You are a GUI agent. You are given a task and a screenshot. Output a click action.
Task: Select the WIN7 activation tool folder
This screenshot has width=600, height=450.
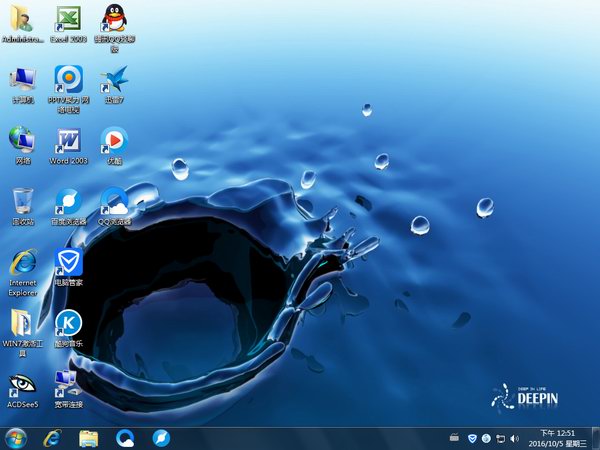pyautogui.click(x=22, y=322)
